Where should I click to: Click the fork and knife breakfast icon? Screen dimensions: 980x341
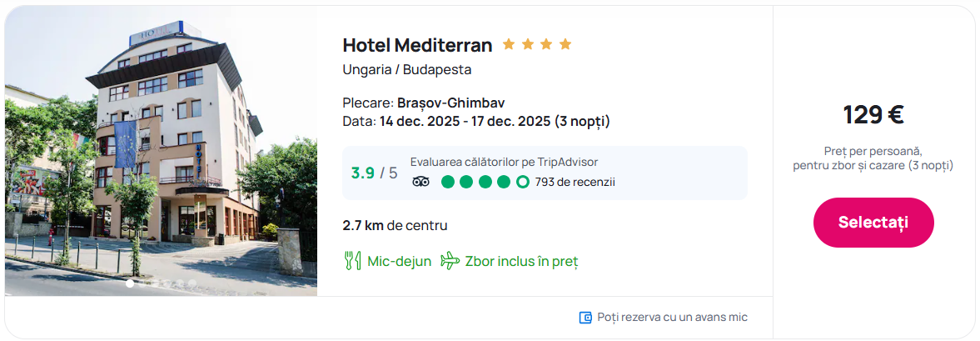click(x=352, y=261)
